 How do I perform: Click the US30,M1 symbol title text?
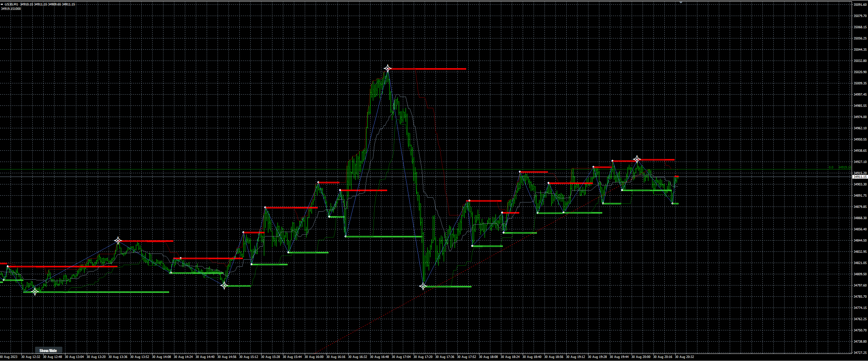click(11, 4)
